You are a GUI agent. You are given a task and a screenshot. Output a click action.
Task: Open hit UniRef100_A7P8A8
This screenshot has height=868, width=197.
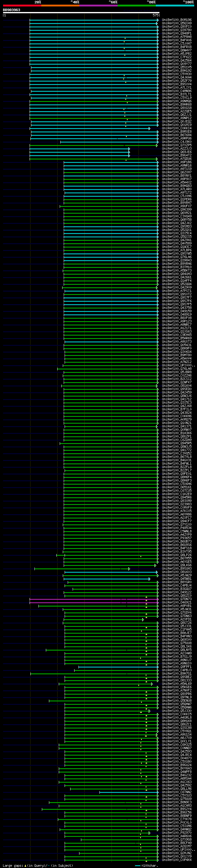pyautogui.click(x=177, y=37)
